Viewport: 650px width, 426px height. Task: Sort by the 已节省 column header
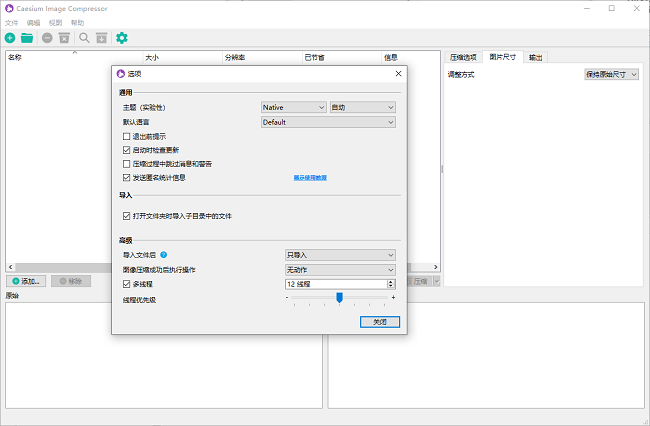tap(342, 58)
